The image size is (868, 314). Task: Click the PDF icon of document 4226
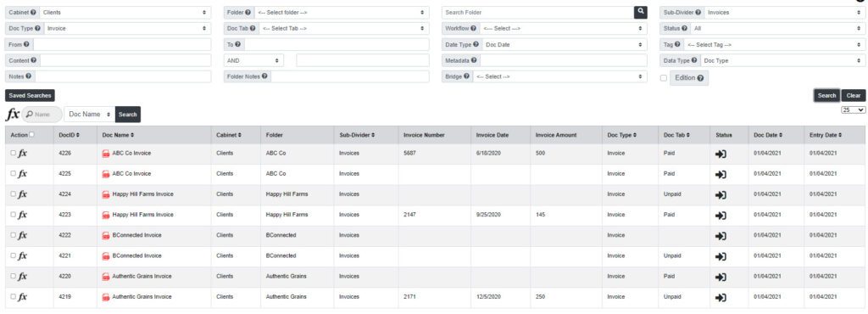point(106,154)
